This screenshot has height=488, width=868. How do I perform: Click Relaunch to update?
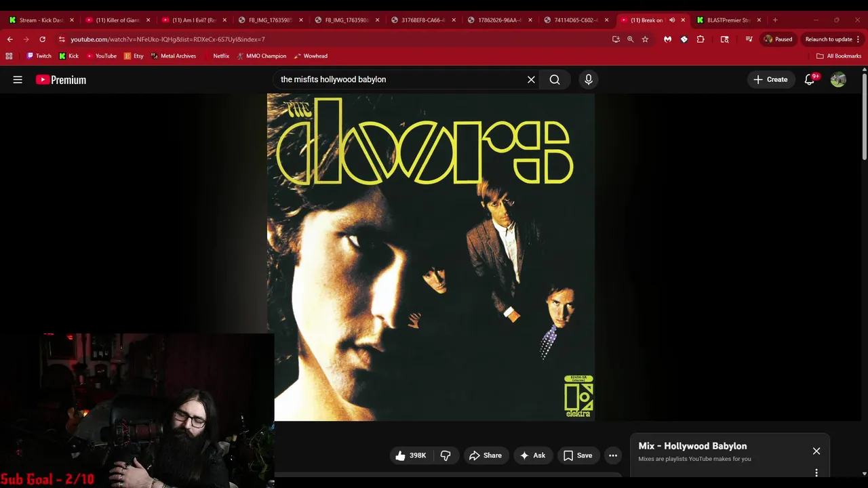829,39
